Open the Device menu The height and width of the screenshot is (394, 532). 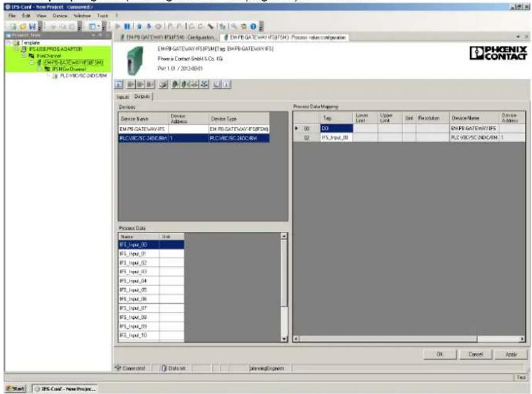coord(60,16)
